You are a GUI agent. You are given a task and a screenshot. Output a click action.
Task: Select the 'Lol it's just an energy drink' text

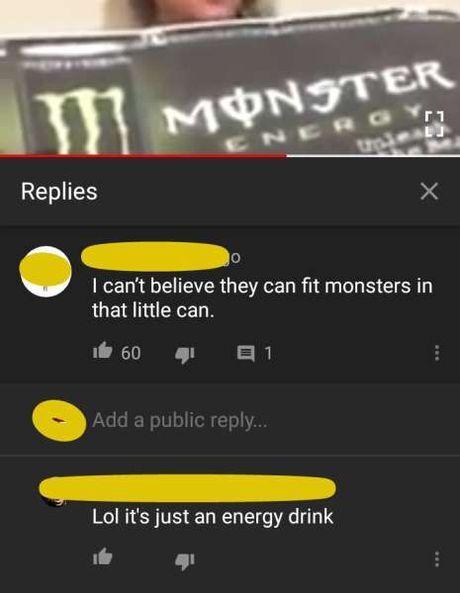pos(213,517)
